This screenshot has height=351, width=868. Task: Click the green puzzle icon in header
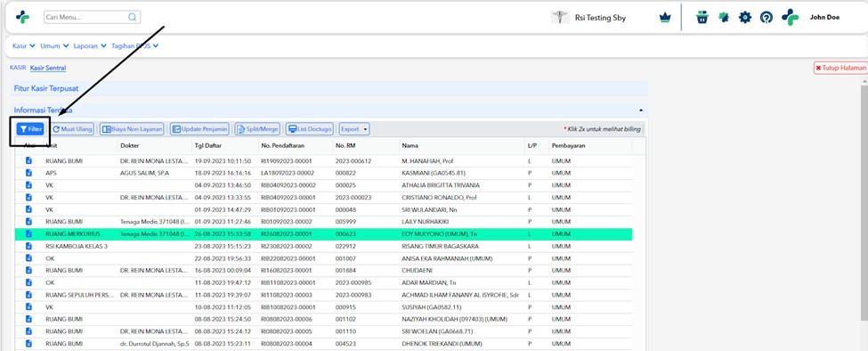tap(724, 17)
